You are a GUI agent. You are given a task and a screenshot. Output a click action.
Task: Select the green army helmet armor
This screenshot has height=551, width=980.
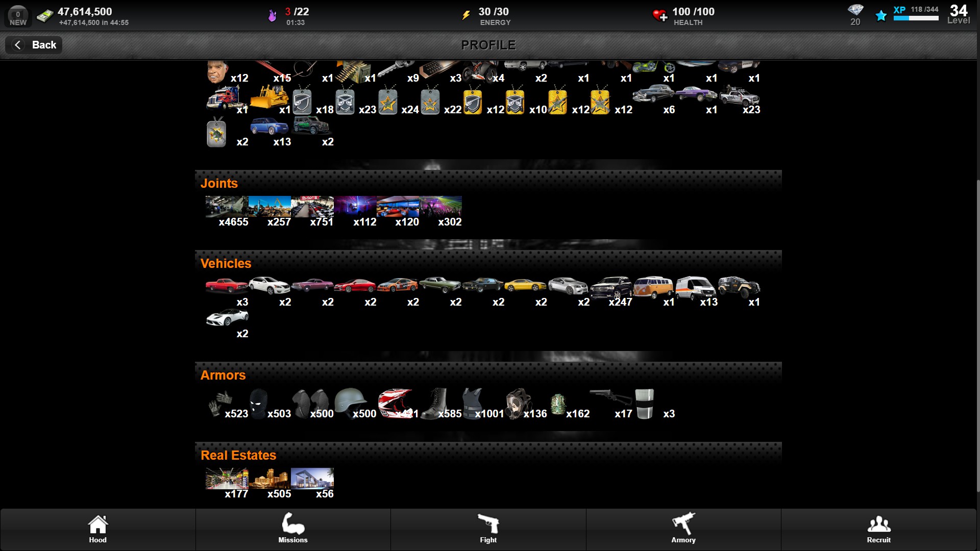point(350,400)
